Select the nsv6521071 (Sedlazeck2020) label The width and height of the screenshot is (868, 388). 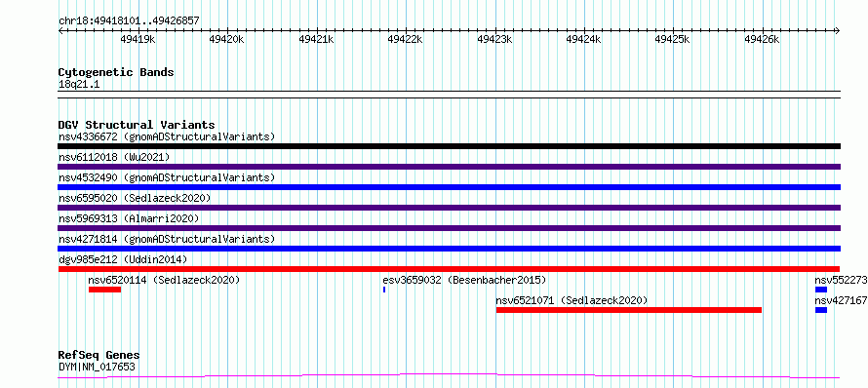tap(572, 300)
